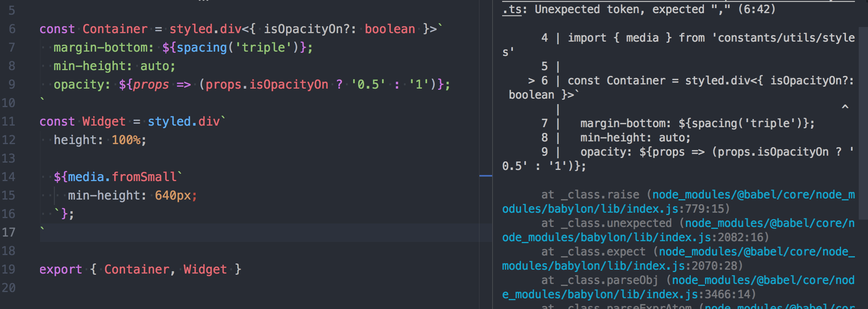This screenshot has width=868, height=309.
Task: Click 'Container' in the export statement
Action: [x=137, y=269]
